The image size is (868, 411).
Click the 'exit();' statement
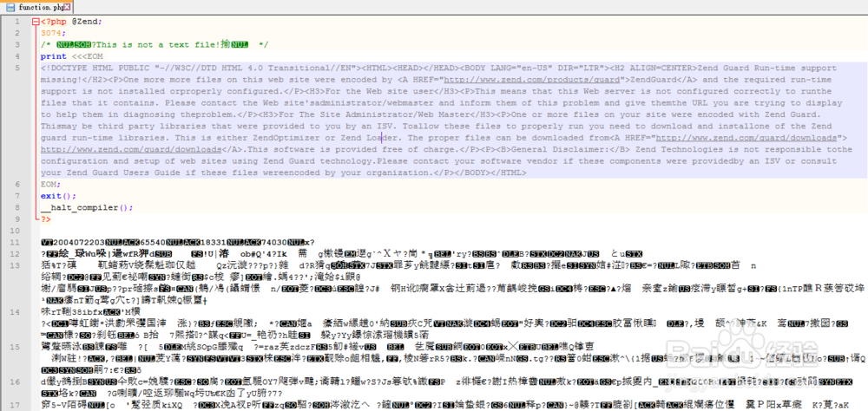(59, 196)
